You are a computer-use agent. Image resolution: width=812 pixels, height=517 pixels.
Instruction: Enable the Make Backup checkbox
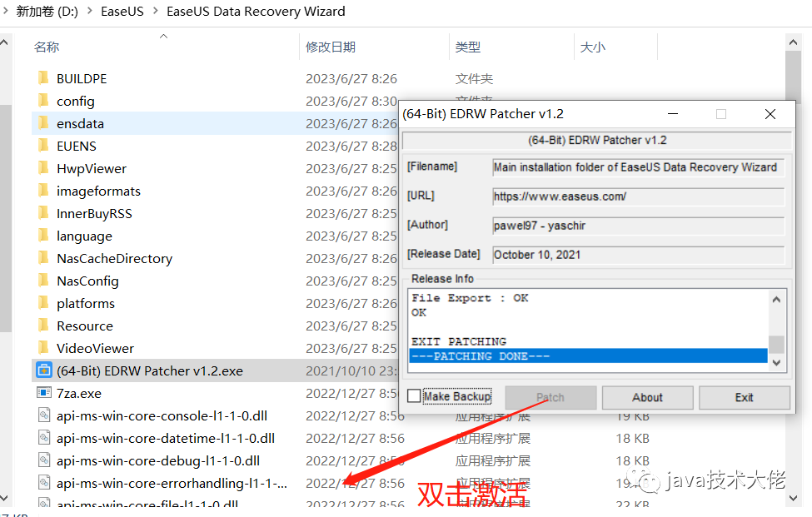[414, 396]
